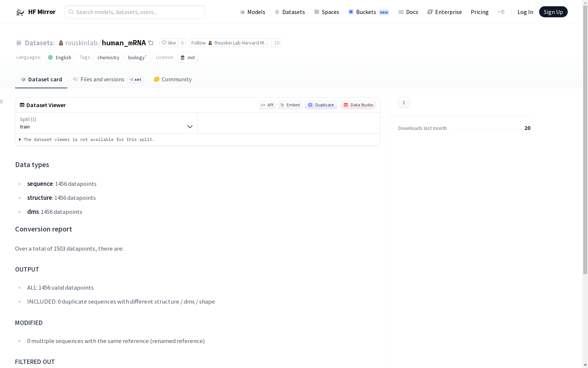Copy dataset name with the copy icon

(151, 43)
